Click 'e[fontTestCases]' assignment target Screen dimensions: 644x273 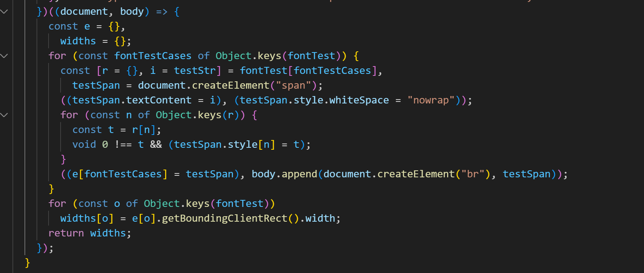pos(120,174)
